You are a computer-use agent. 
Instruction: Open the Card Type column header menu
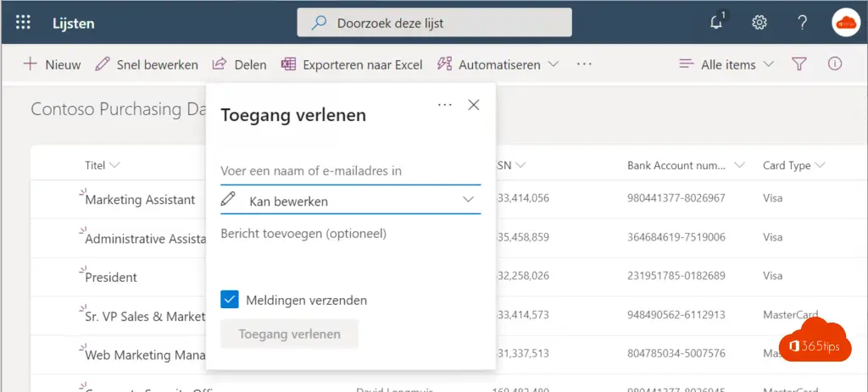point(794,165)
